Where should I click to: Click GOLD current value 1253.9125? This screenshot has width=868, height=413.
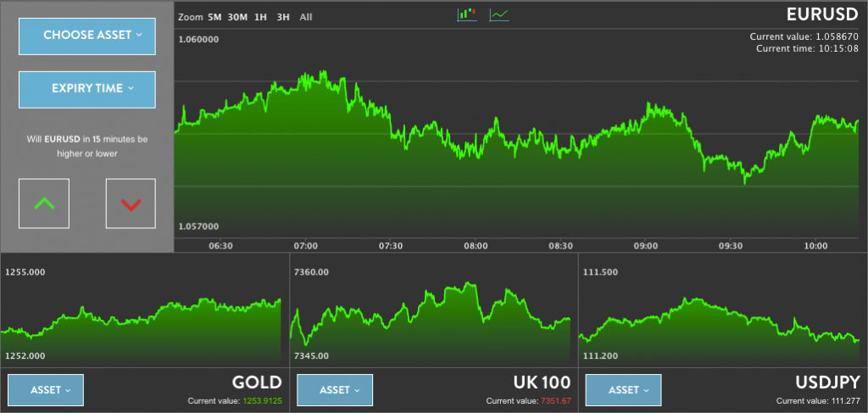pos(235,401)
